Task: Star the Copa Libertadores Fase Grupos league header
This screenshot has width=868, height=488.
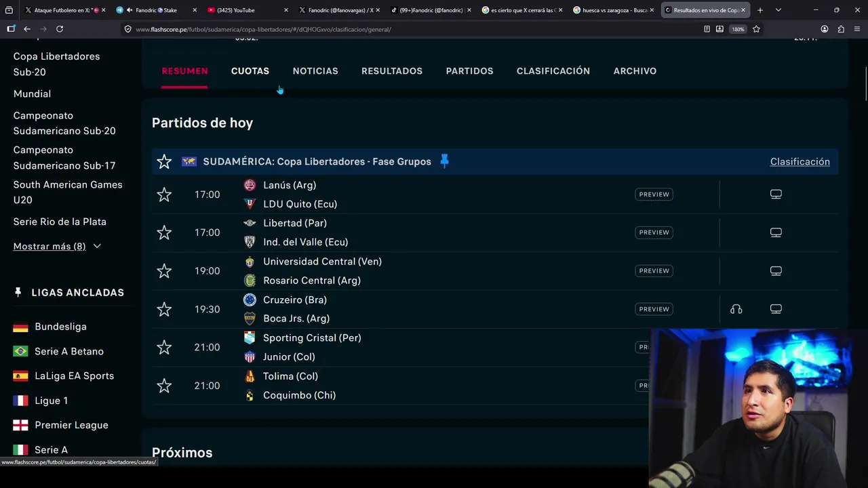Action: click(164, 161)
